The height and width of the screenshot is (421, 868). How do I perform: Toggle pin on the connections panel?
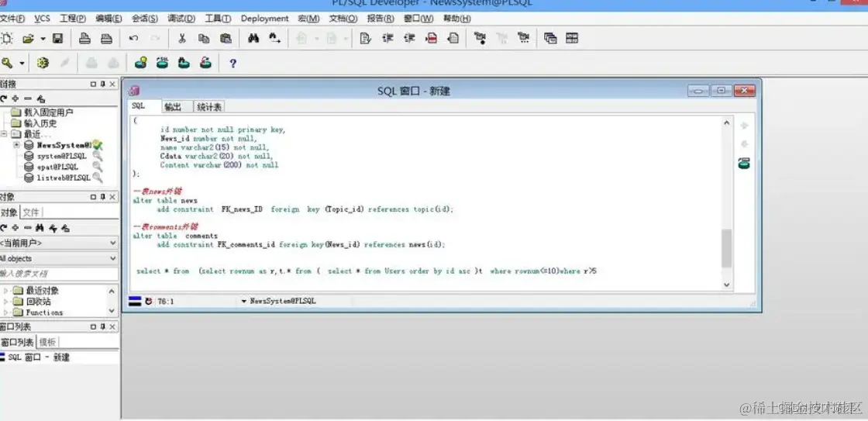click(x=102, y=85)
